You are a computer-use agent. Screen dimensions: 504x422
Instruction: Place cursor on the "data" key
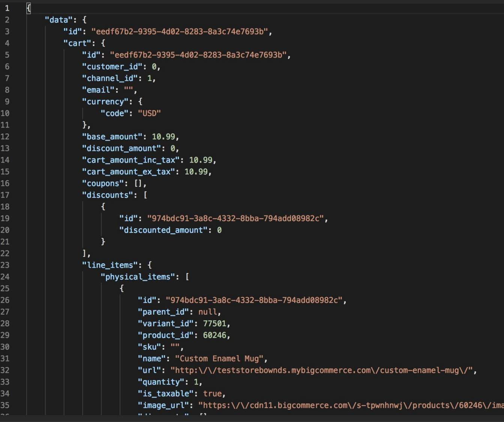58,20
